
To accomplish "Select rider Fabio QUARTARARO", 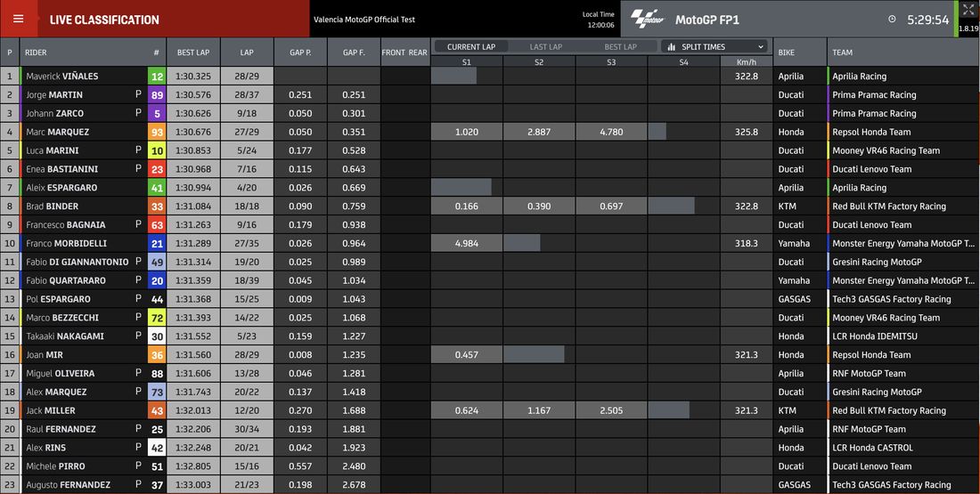I will tap(66, 281).
